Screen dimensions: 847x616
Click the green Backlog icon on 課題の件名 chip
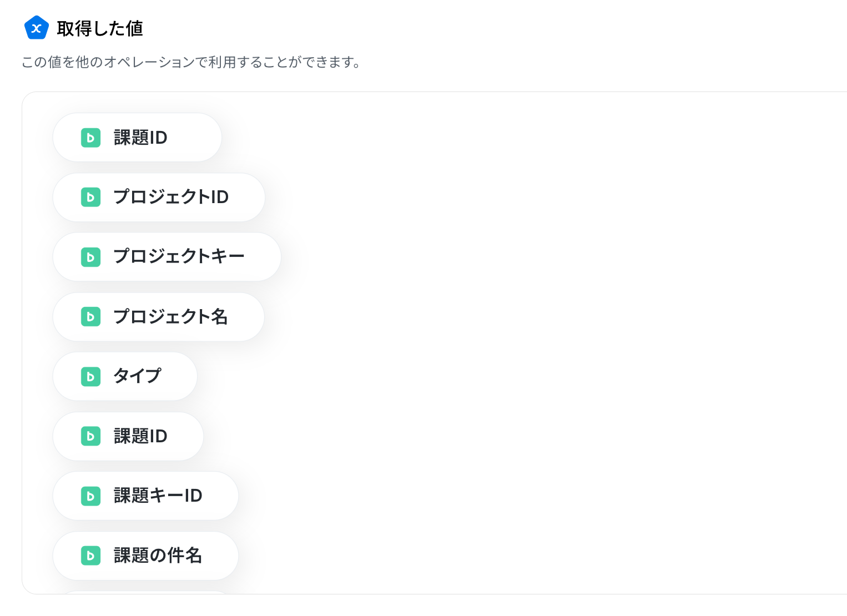[x=90, y=556]
